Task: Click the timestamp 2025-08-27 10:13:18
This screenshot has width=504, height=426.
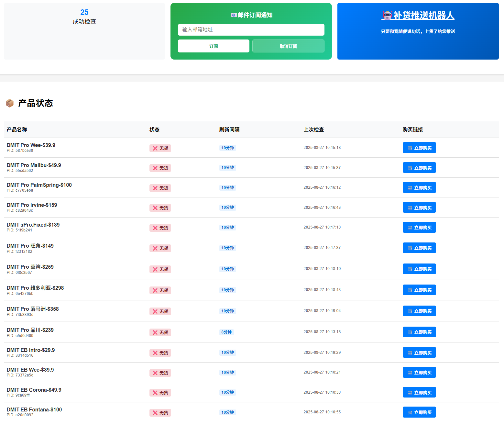Action: point(322,332)
